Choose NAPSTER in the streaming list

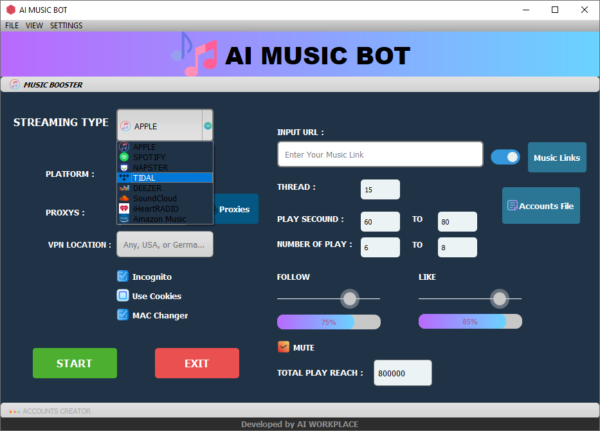click(x=165, y=167)
